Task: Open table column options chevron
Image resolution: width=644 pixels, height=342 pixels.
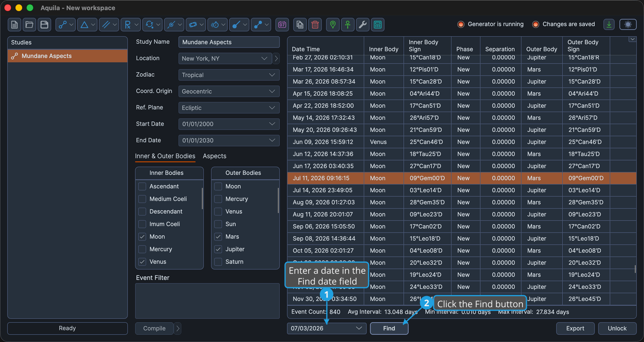Action: coord(632,40)
